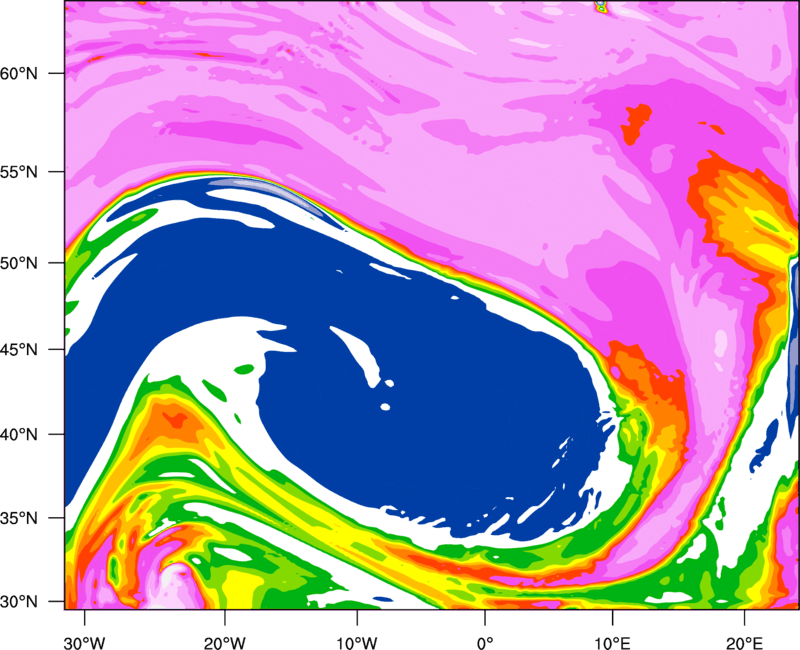Click the 60°N latitude label
Image resolution: width=800 pixels, height=650 pixels.
click(x=19, y=73)
